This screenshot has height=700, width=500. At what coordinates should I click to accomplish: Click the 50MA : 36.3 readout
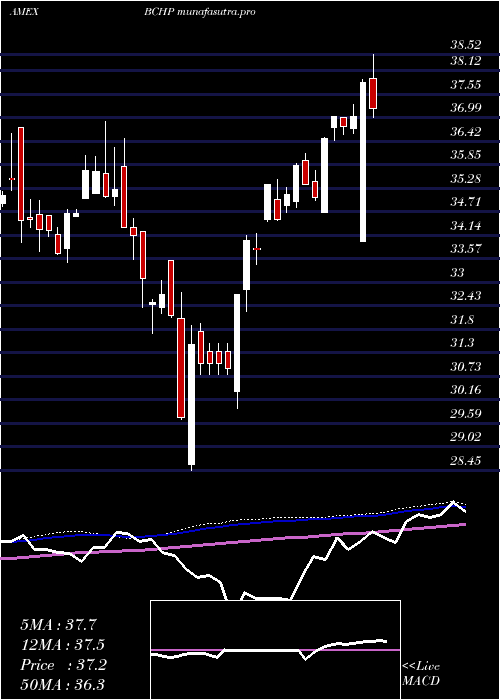63,684
